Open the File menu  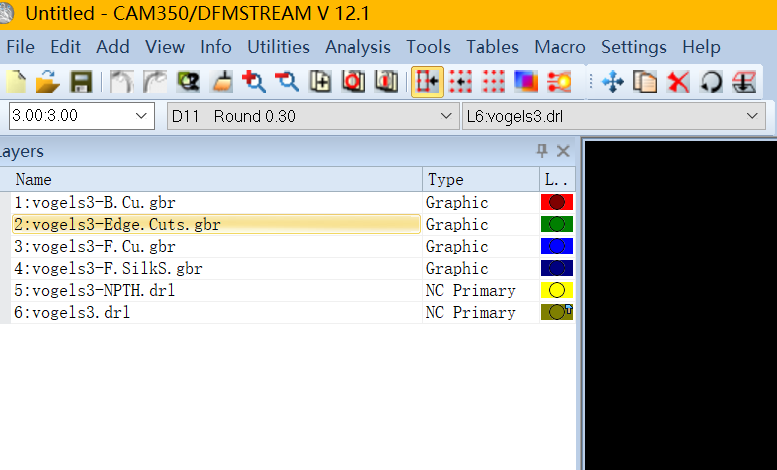[x=20, y=47]
